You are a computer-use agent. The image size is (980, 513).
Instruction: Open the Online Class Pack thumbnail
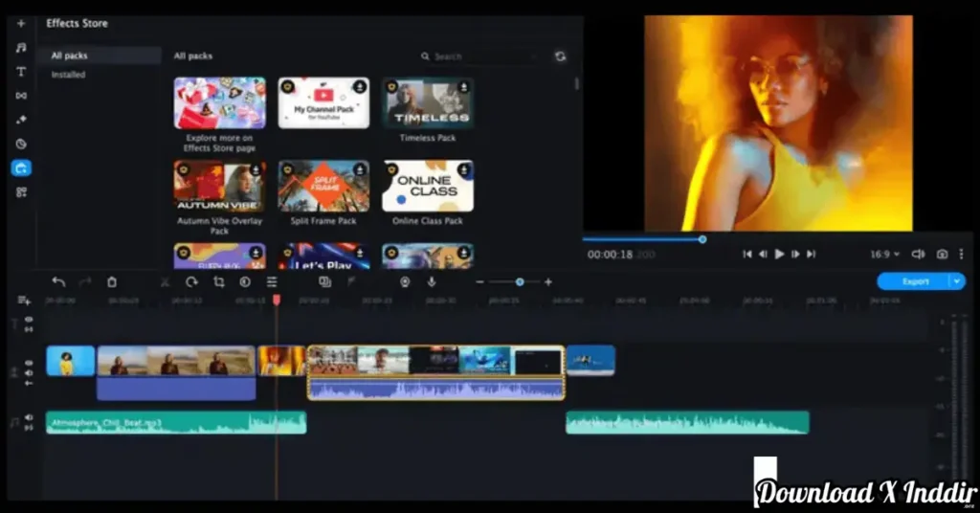click(428, 186)
